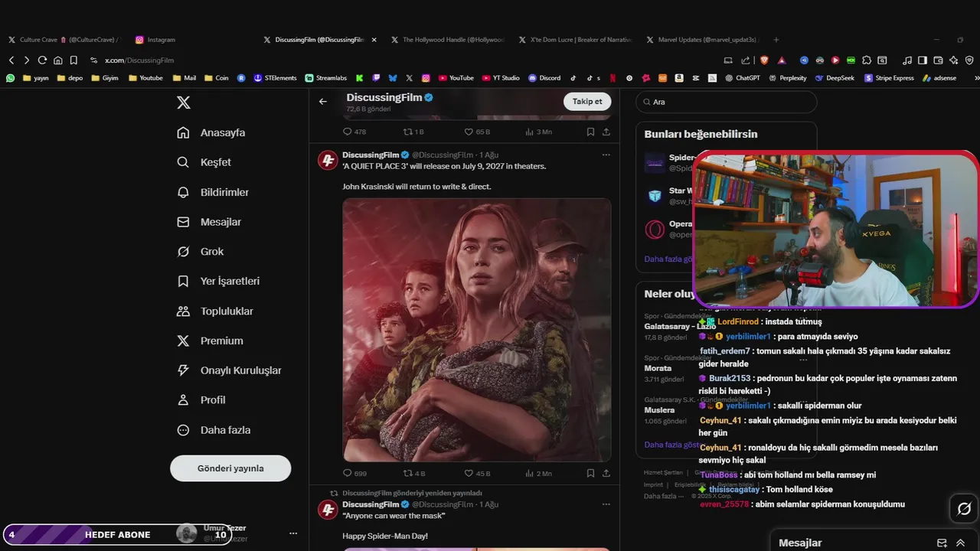The height and width of the screenshot is (551, 980).
Task: Open Onaylı Kuruluşlar page
Action: click(229, 370)
